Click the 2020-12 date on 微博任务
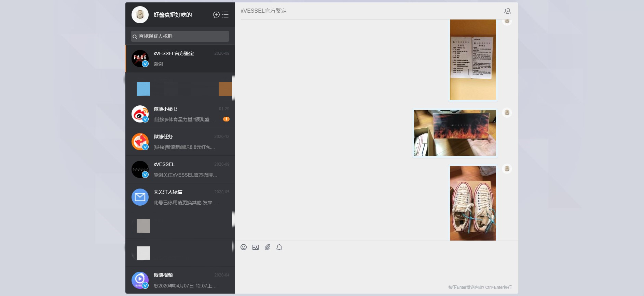 click(222, 137)
